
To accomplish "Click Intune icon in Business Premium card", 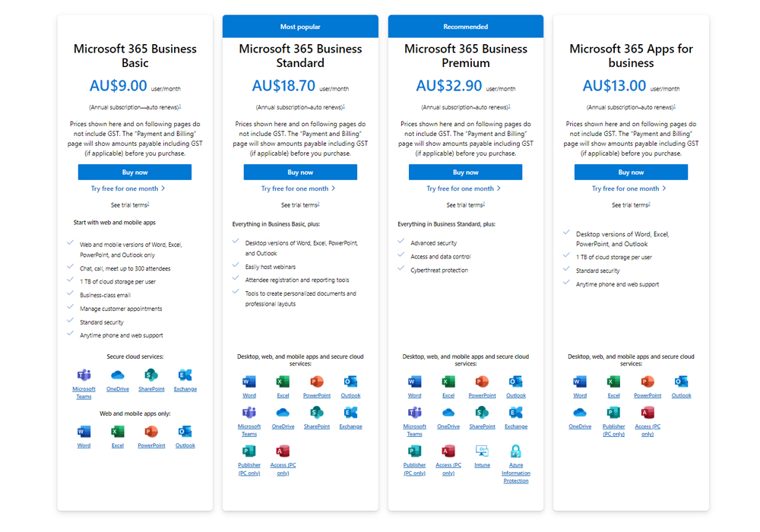I will pos(483,451).
